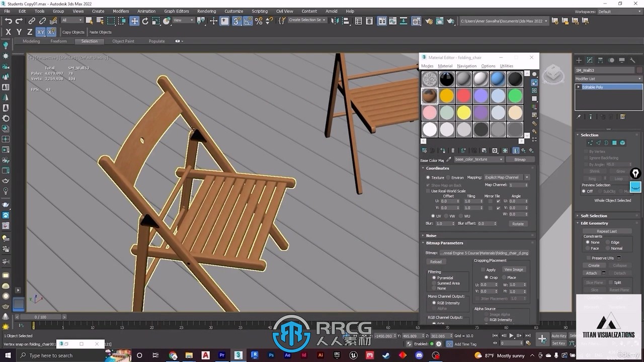Select the VW plane radio button
644x362 pixels.
pyautogui.click(x=447, y=216)
